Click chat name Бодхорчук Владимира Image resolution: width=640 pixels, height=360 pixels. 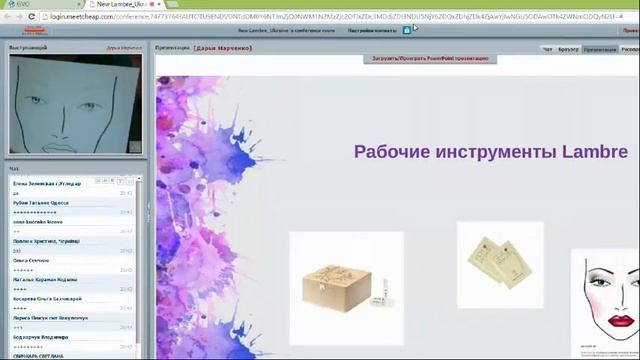tap(40, 337)
